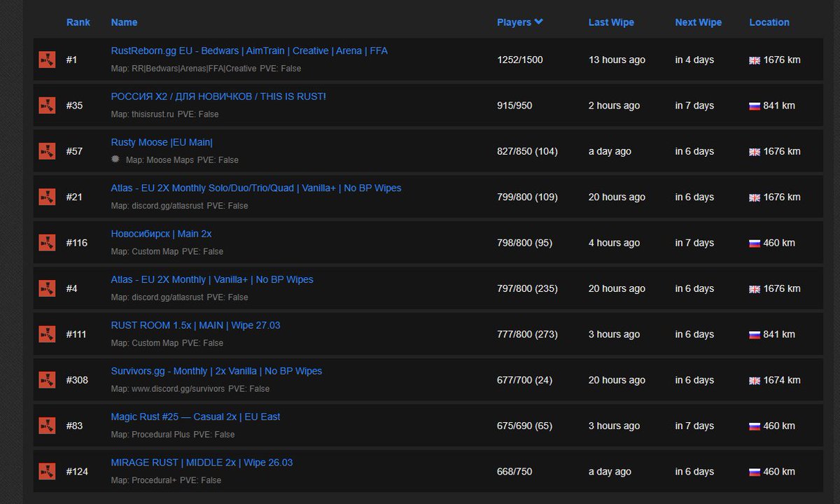Click the Russian flag in the MIRAGE RUST row
The width and height of the screenshot is (840, 504).
[755, 472]
